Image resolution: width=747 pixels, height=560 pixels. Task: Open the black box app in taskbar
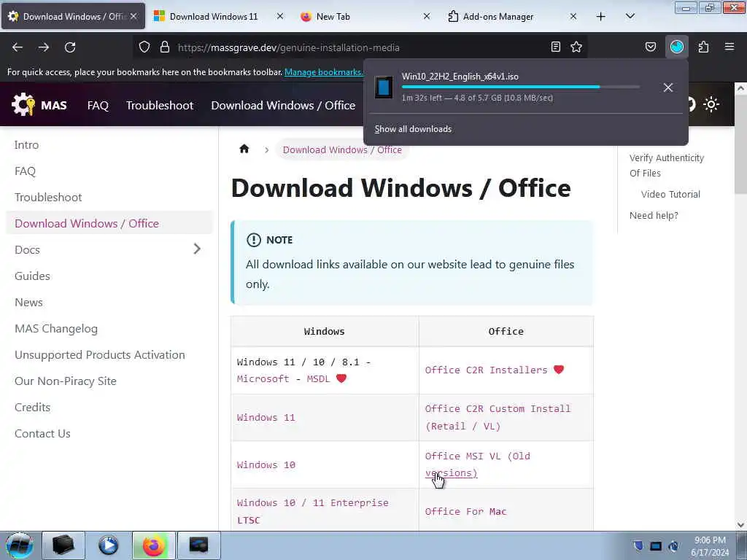63,545
